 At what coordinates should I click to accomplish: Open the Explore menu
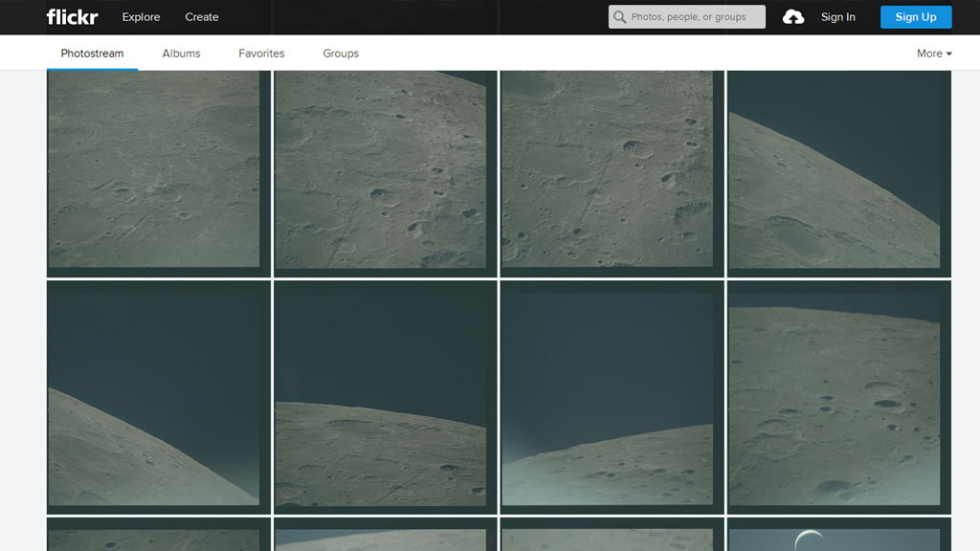point(141,17)
